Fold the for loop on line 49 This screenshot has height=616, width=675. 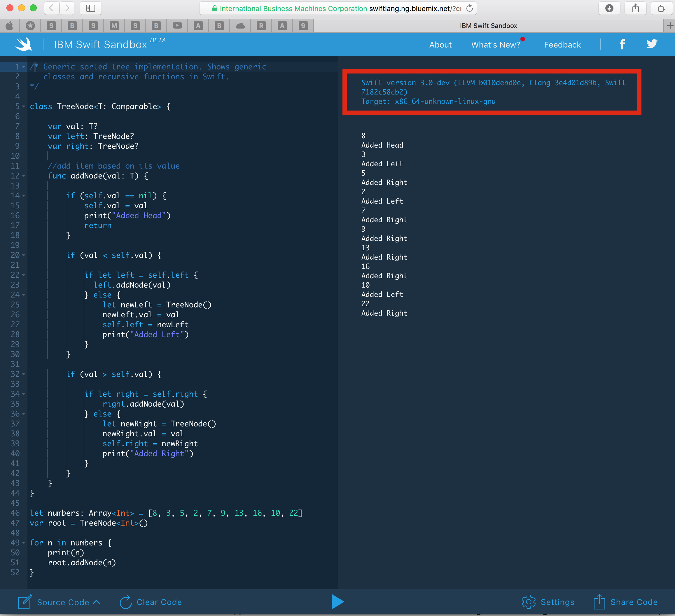coord(24,543)
